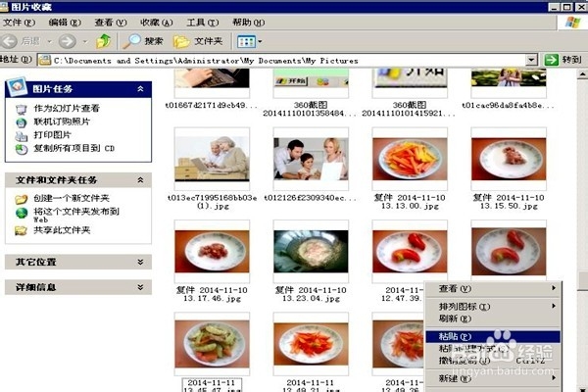Open Back button history dropdown arrow
Image resolution: width=588 pixels, height=392 pixels.
tap(49, 41)
